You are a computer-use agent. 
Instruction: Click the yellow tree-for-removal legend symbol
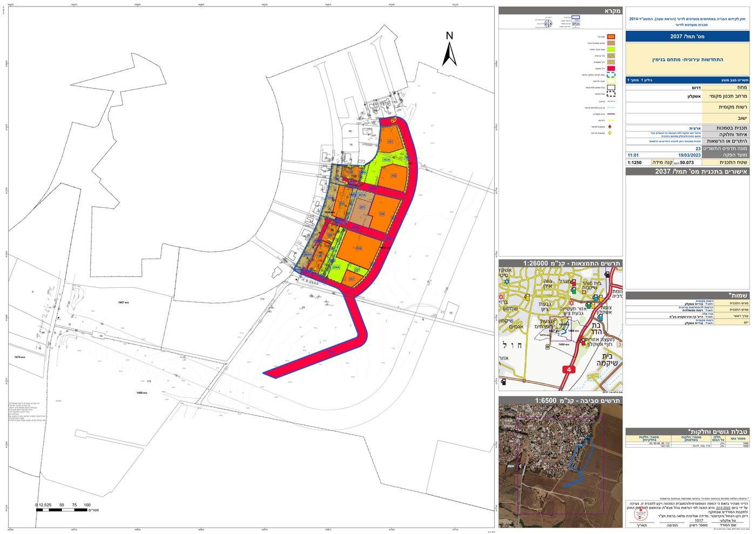click(x=610, y=133)
